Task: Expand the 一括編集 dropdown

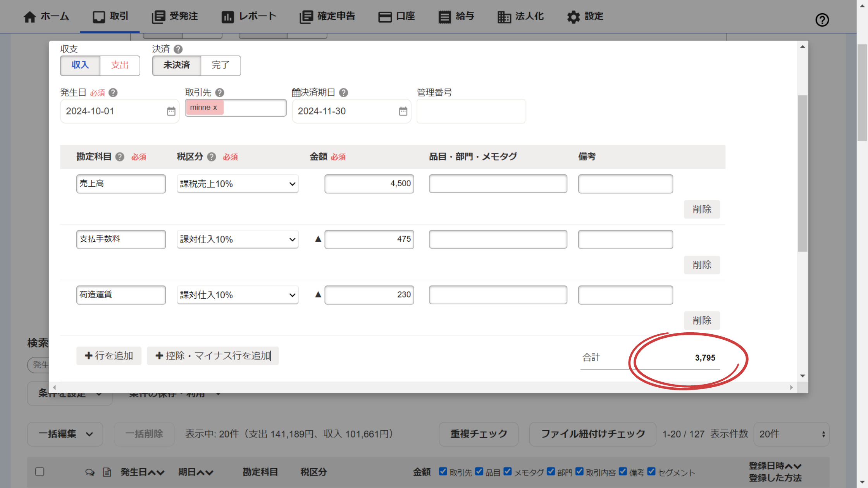Action: pyautogui.click(x=65, y=434)
